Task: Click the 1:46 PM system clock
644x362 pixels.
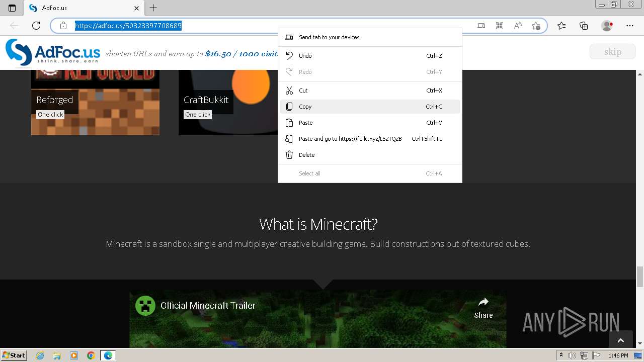Action: coord(618,355)
